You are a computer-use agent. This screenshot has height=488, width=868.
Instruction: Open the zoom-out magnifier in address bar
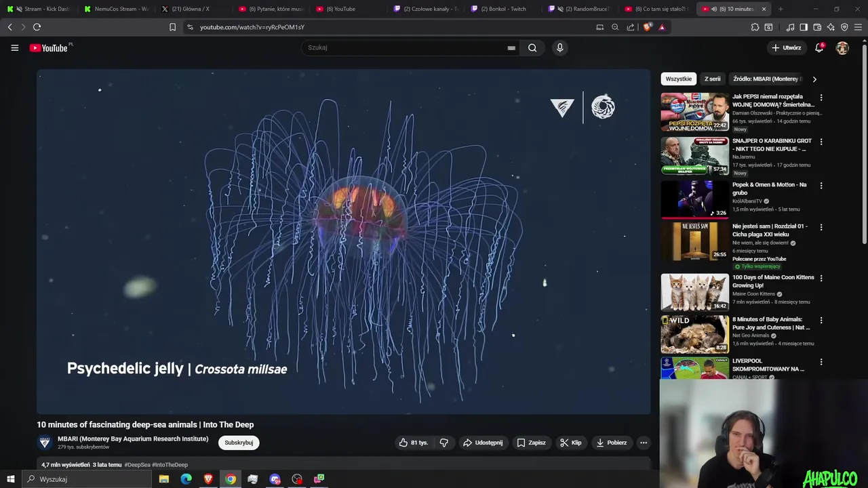click(615, 27)
